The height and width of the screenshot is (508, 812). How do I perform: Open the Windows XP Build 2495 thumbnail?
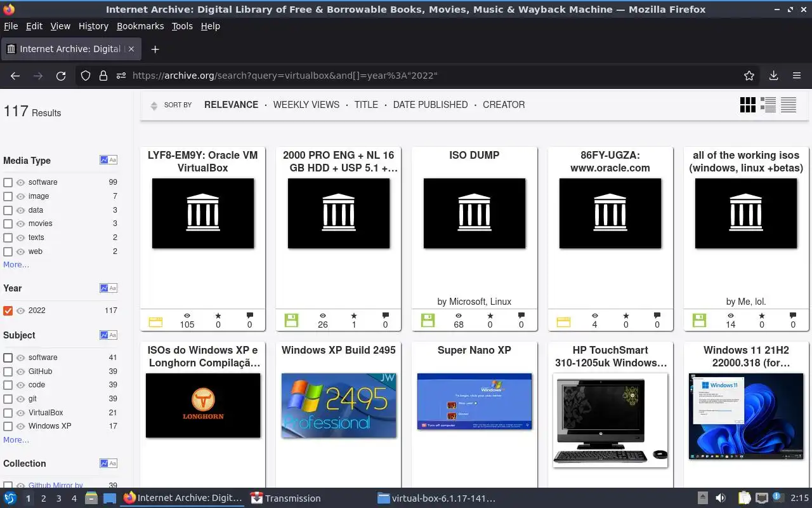pos(339,406)
